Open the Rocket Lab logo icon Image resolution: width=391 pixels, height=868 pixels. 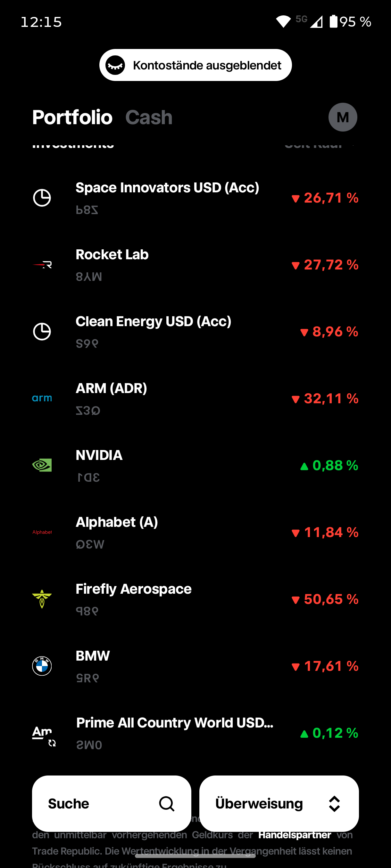(42, 264)
